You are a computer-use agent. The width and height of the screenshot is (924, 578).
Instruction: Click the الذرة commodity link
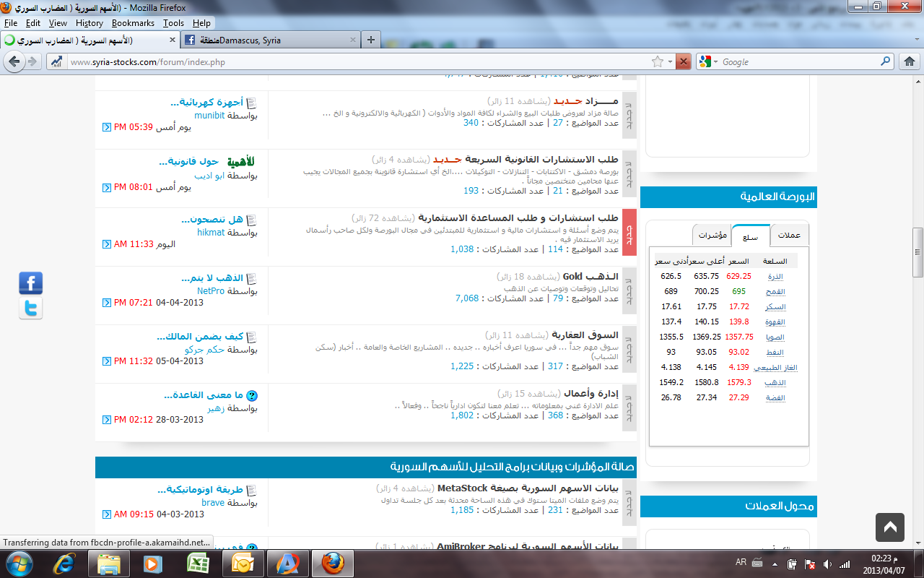tap(775, 277)
